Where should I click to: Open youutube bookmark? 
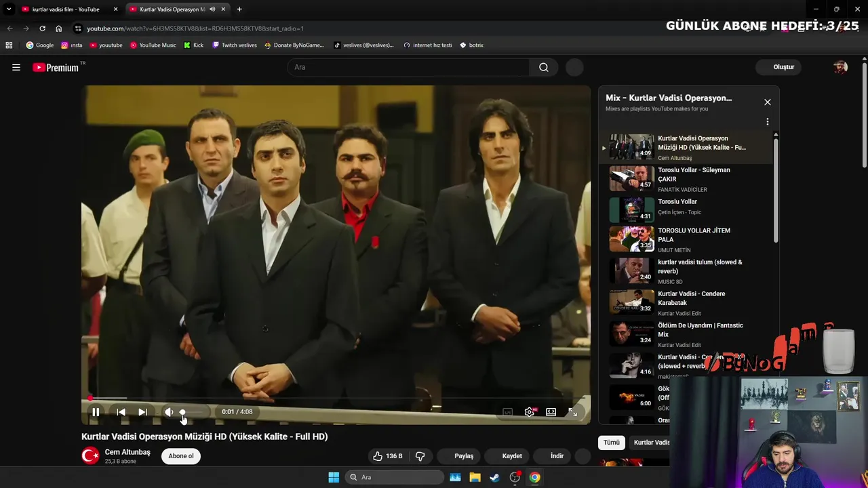coord(106,45)
